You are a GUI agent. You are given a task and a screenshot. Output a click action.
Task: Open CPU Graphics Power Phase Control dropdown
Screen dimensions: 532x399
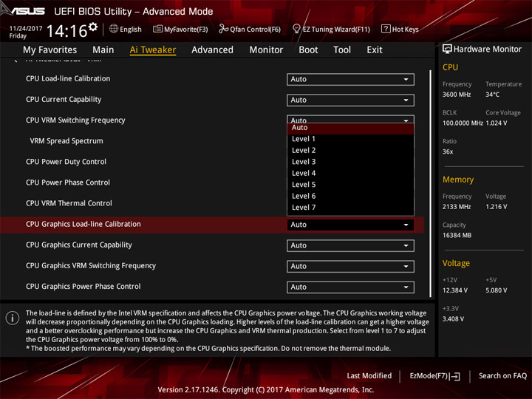click(x=350, y=287)
